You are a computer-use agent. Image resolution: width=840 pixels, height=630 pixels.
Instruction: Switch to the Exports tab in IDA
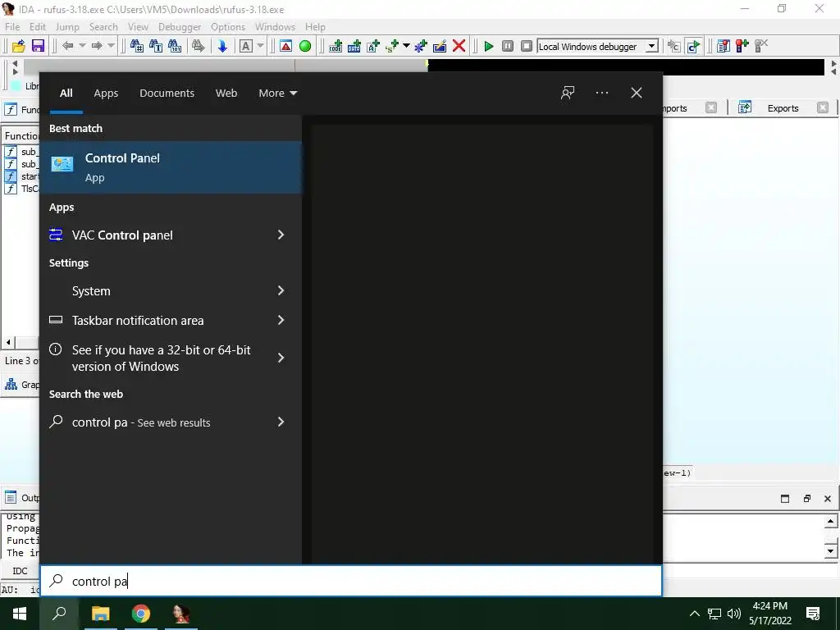[783, 108]
